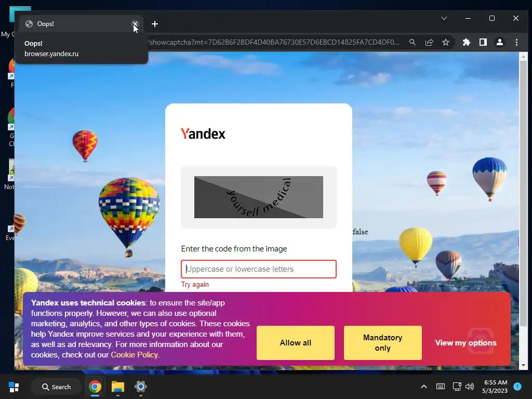This screenshot has height=399, width=532.
Task: Open Chrome three-dot menu
Action: [516, 42]
